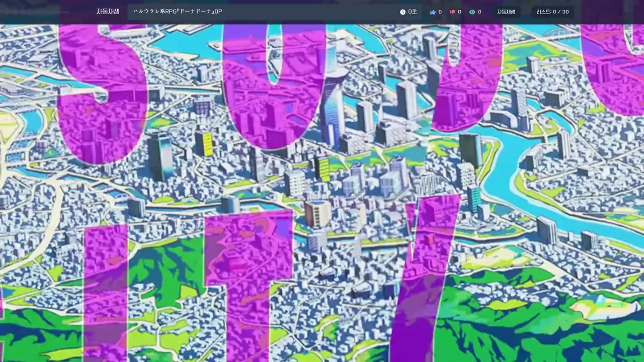644x362 pixels.
Task: Click the red thumbs-down dislike icon
Action: [x=452, y=12]
